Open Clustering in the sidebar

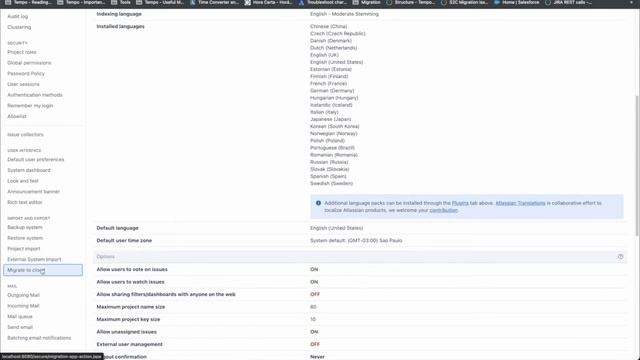click(x=19, y=27)
